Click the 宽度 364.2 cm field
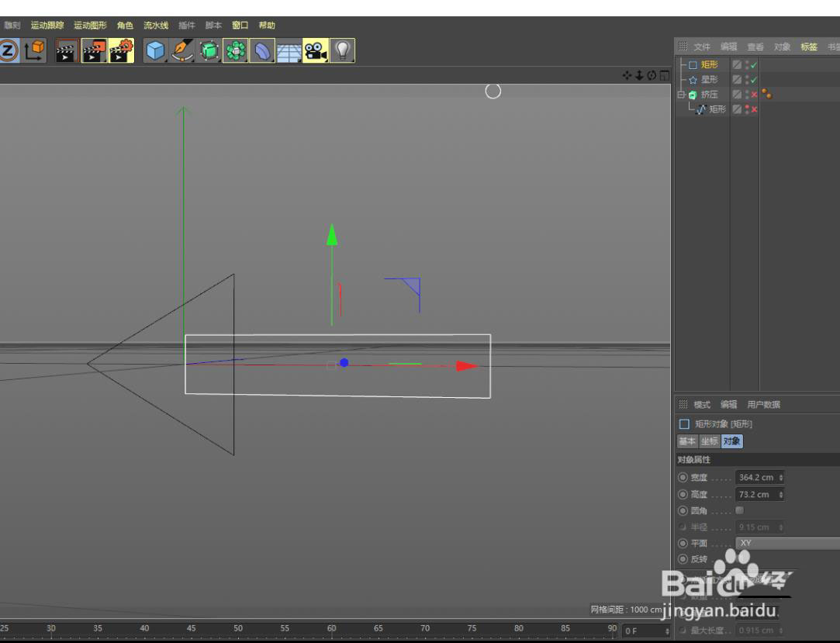 (x=759, y=477)
